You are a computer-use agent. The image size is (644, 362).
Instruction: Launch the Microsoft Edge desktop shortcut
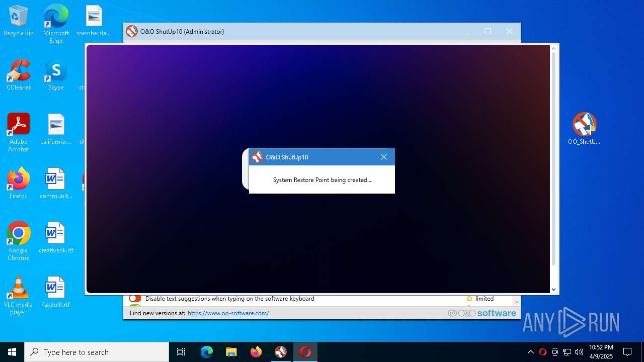click(56, 23)
